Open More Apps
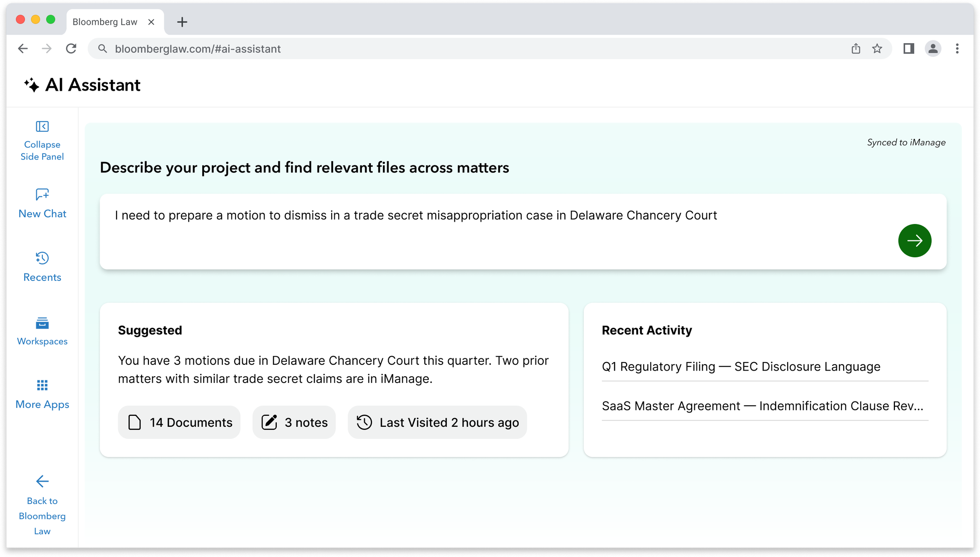Image resolution: width=980 pixels, height=557 pixels. 42,395
